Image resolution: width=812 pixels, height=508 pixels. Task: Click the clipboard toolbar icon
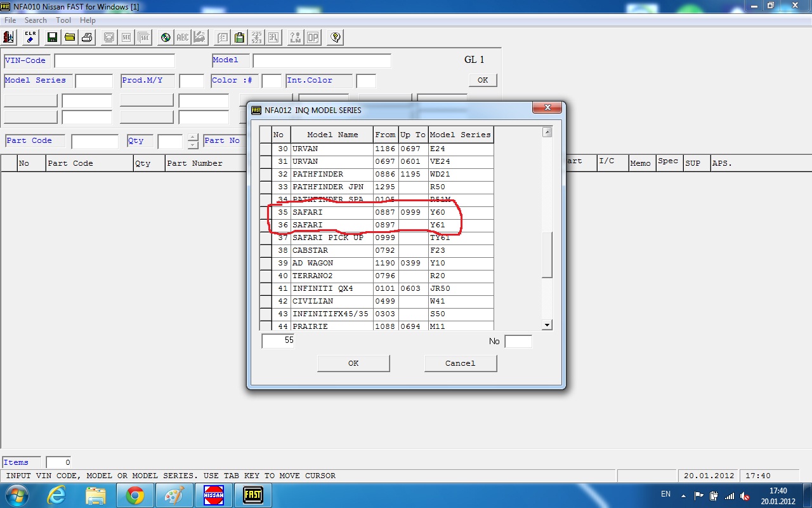click(239, 37)
